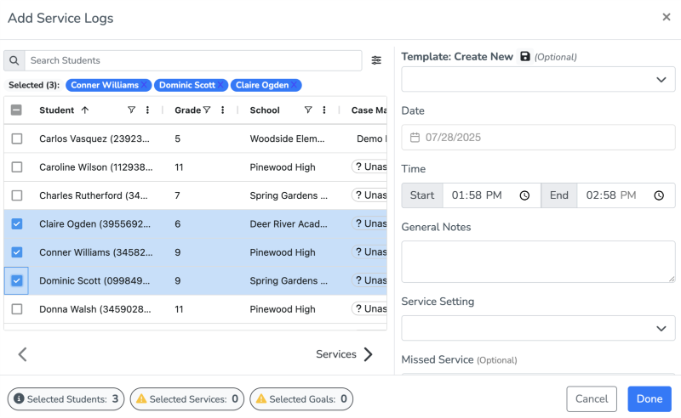Click the warning icon on Selected Goals badge
Screen dimensions: 681x418
point(261,398)
